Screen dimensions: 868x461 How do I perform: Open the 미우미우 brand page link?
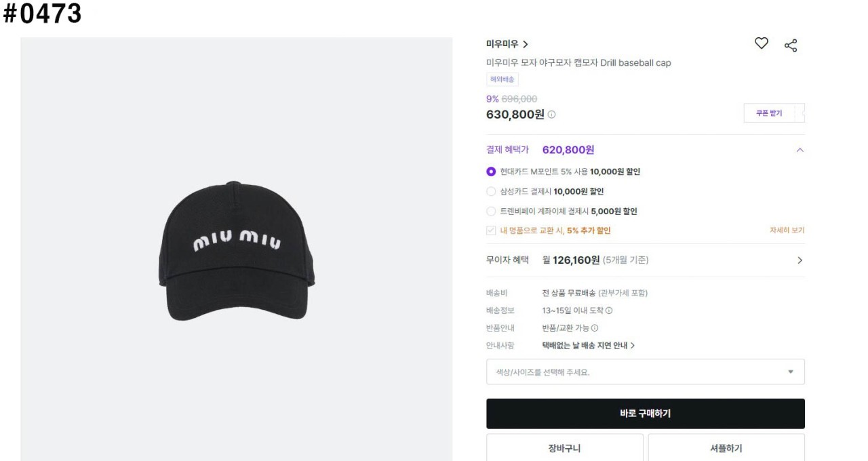(507, 44)
